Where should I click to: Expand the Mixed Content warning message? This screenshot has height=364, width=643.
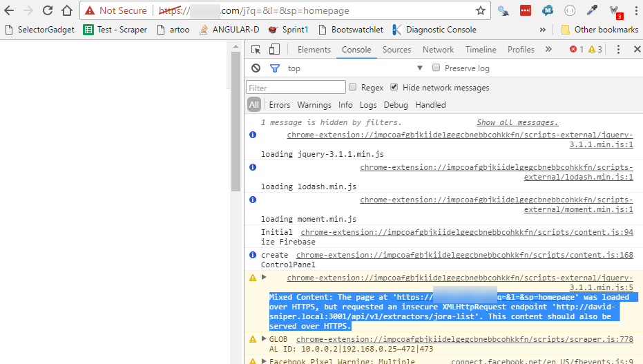(264, 277)
